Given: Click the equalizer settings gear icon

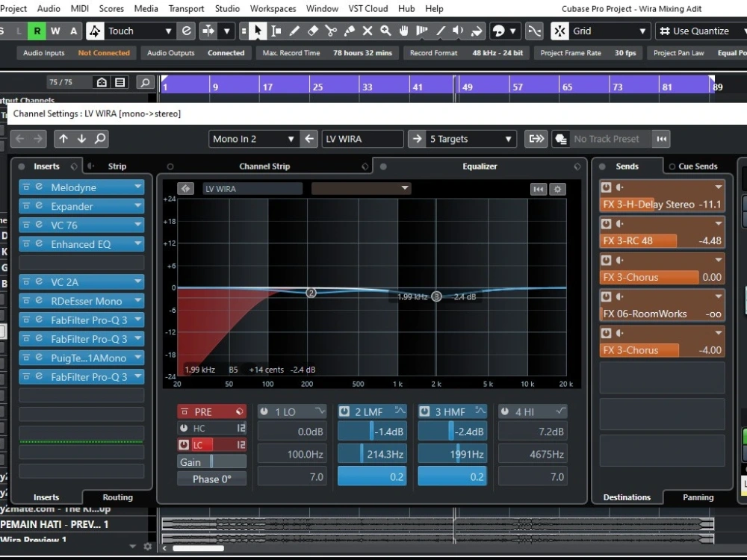Looking at the screenshot, I should tap(557, 189).
